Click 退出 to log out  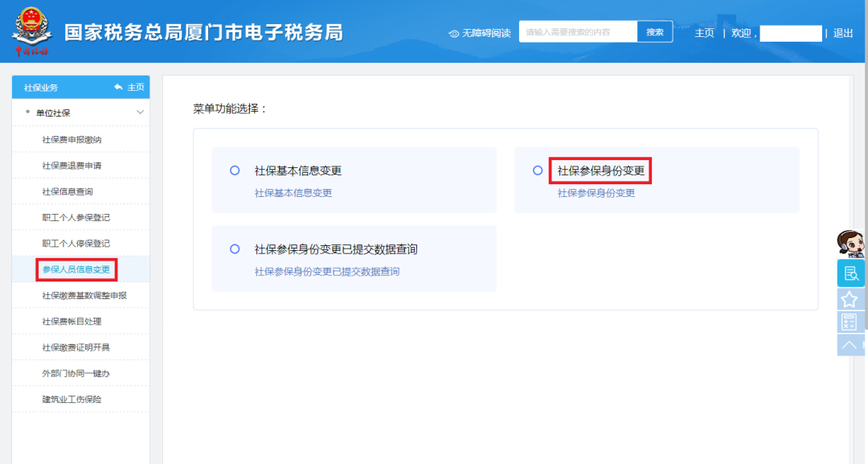tap(843, 33)
